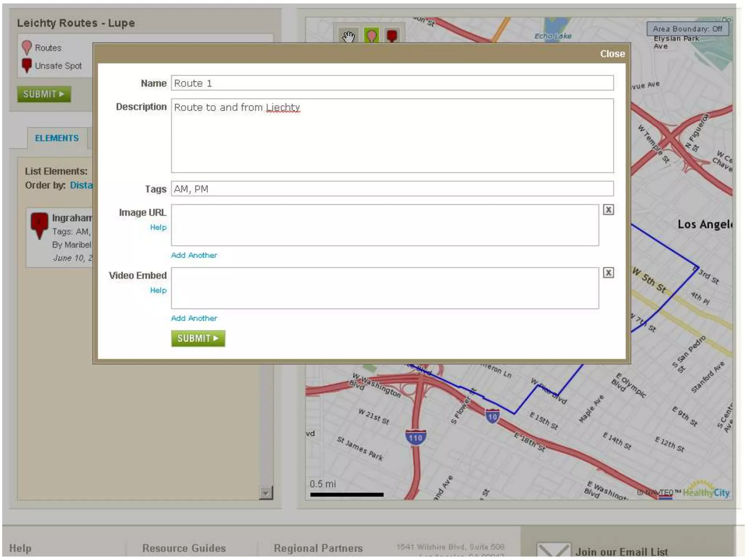
Task: Click Add Another under Video Embed
Action: pos(194,318)
